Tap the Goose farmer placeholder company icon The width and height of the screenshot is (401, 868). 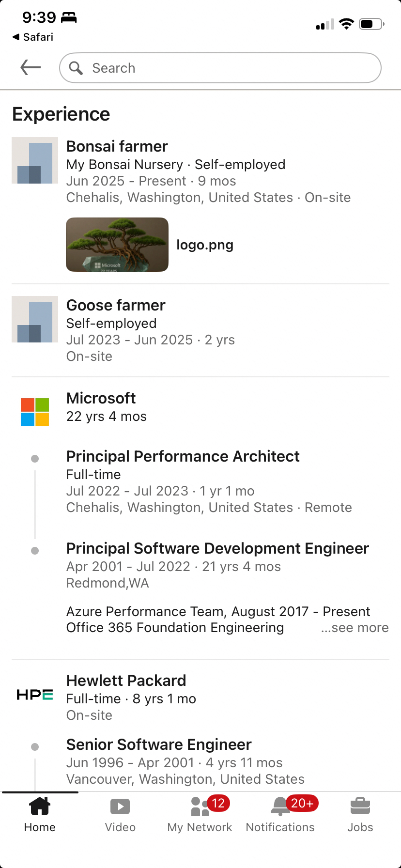pyautogui.click(x=35, y=319)
